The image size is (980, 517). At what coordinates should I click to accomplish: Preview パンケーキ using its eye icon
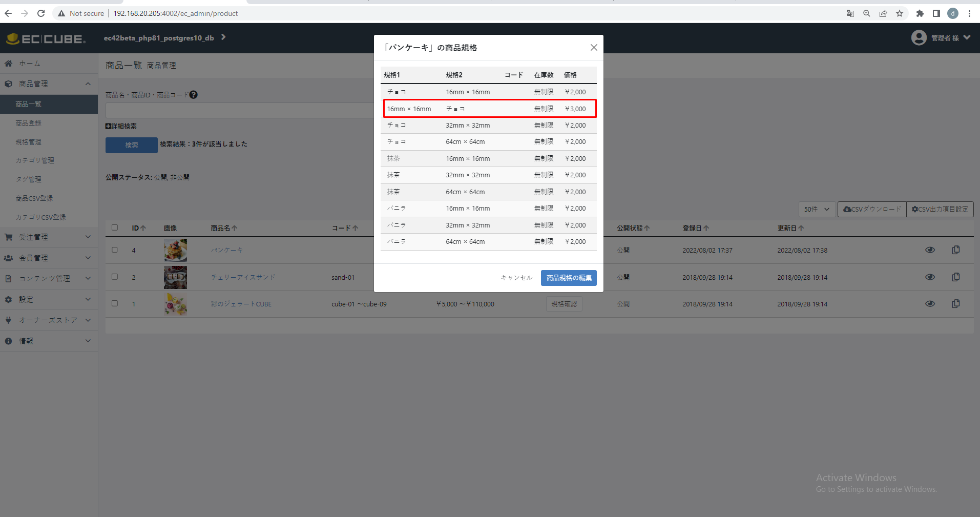click(930, 250)
